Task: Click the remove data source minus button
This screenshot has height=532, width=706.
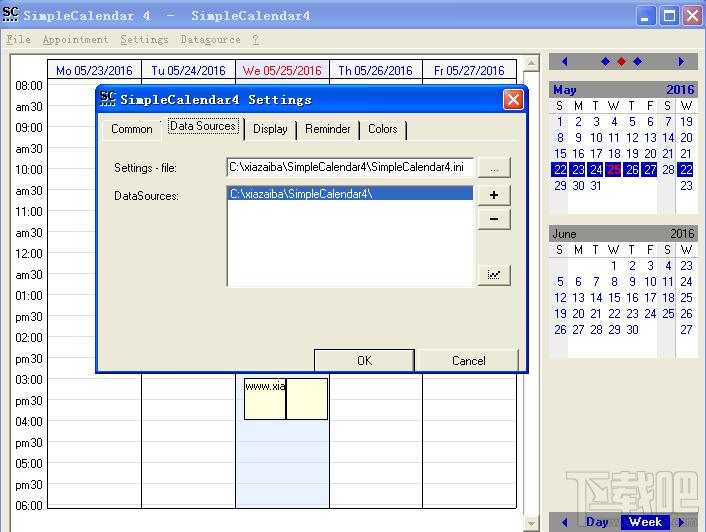Action: pos(494,219)
